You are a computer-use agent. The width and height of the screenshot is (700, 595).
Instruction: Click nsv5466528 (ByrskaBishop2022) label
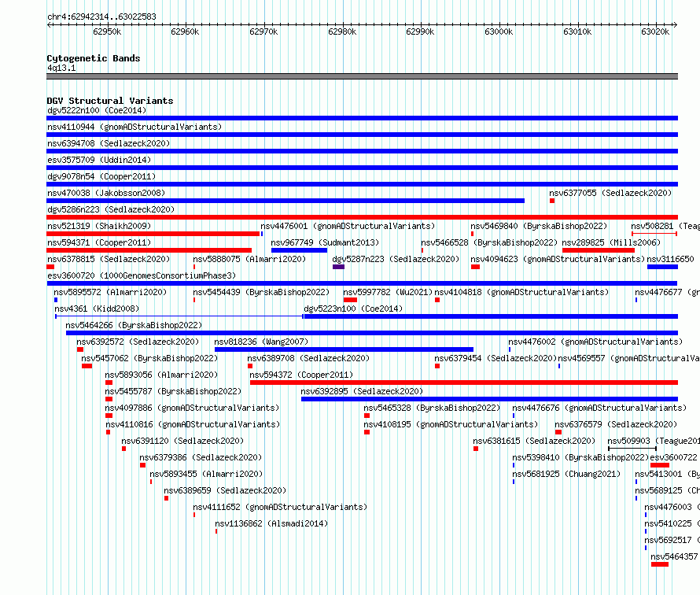[x=489, y=242]
